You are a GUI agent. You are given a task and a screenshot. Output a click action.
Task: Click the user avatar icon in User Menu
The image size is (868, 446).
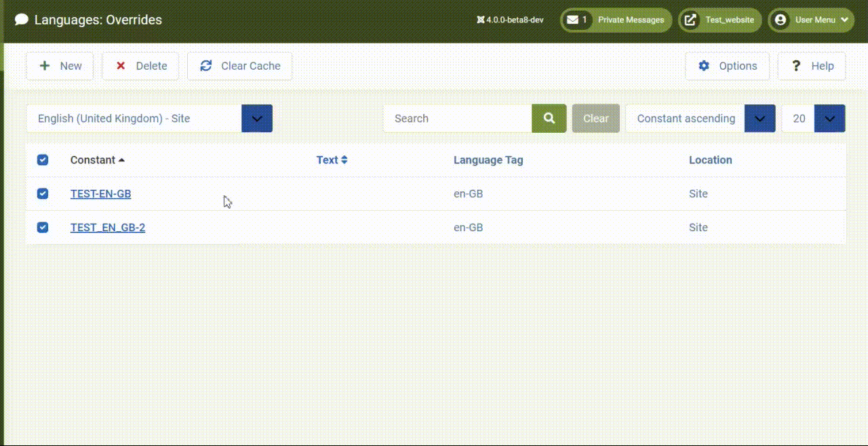pos(781,20)
